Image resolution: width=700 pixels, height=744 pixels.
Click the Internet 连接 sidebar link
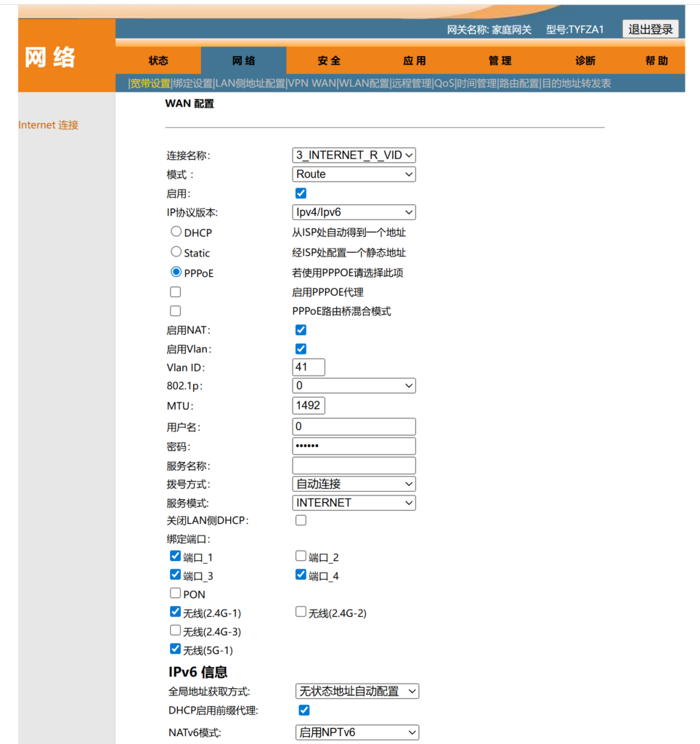tap(48, 125)
